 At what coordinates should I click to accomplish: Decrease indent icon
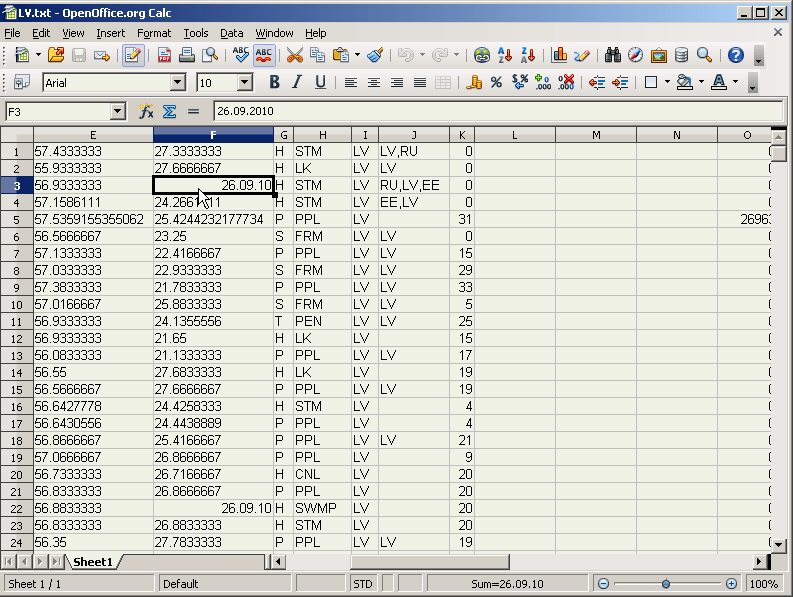click(x=597, y=82)
